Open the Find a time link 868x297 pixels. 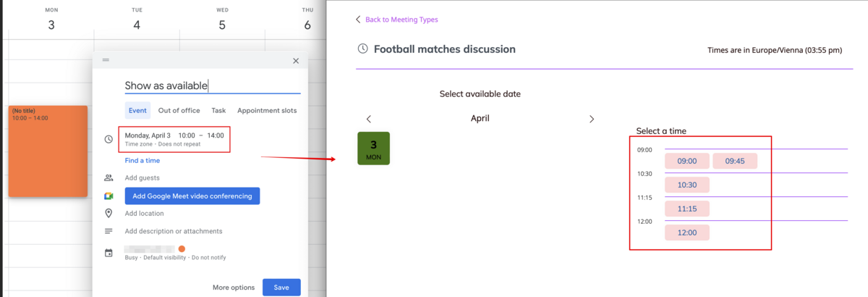[142, 161]
